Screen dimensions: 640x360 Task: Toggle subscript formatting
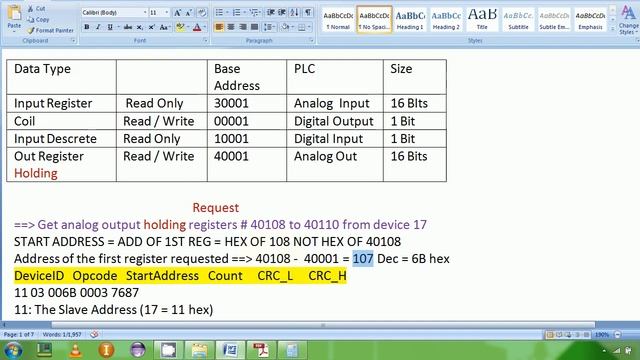point(140,27)
